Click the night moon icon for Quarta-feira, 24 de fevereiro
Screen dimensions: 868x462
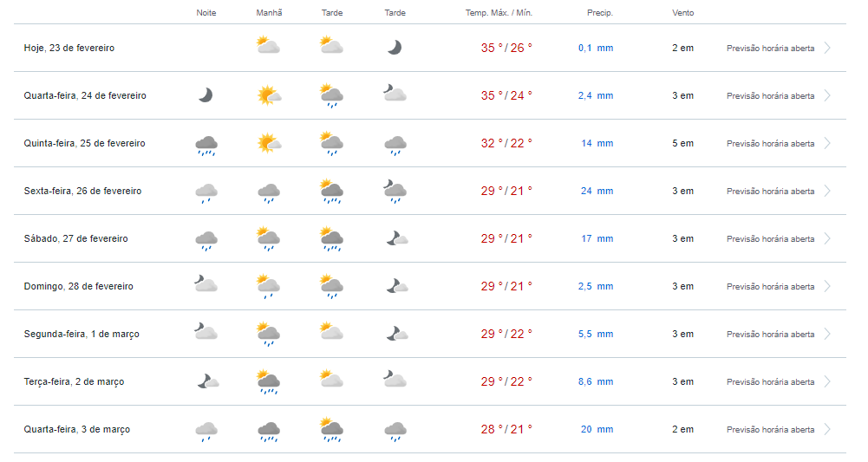pyautogui.click(x=206, y=95)
